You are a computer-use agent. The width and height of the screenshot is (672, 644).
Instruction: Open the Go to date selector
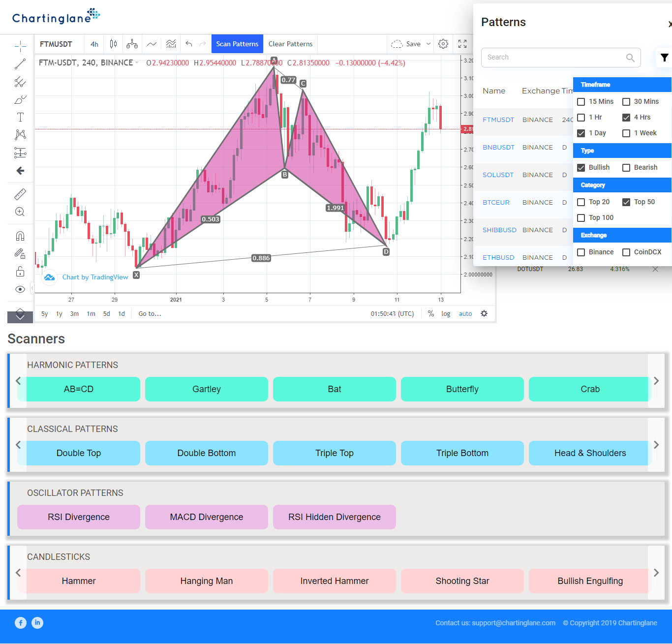click(150, 314)
